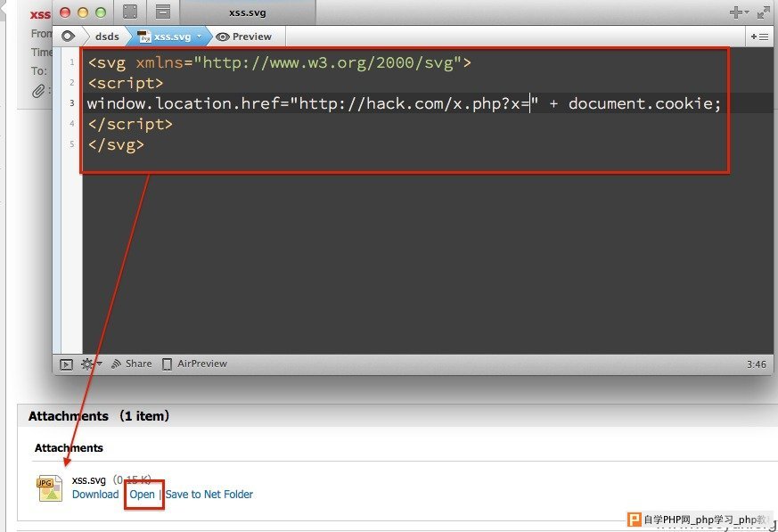Click the paperclip attachment icon in the mail window

coord(38,91)
